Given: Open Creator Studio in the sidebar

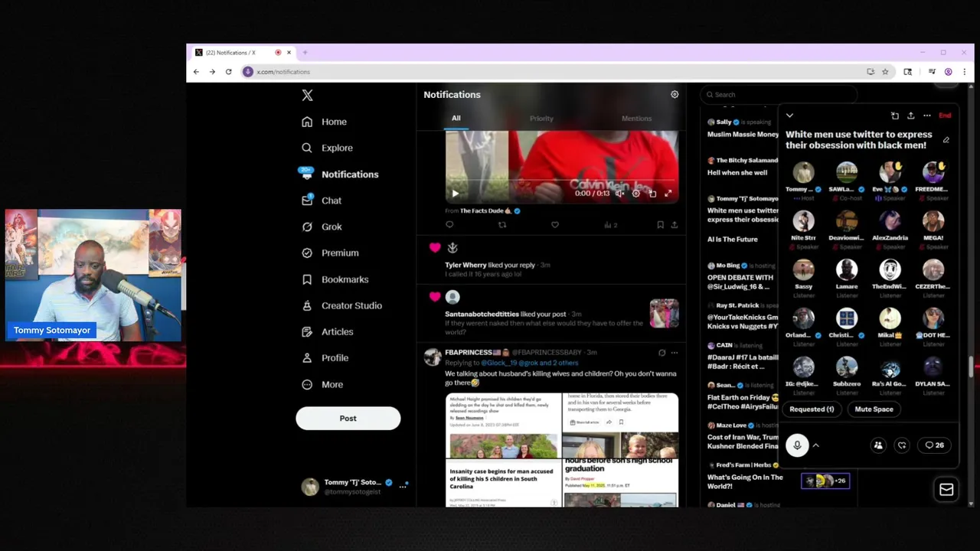Looking at the screenshot, I should [341, 305].
